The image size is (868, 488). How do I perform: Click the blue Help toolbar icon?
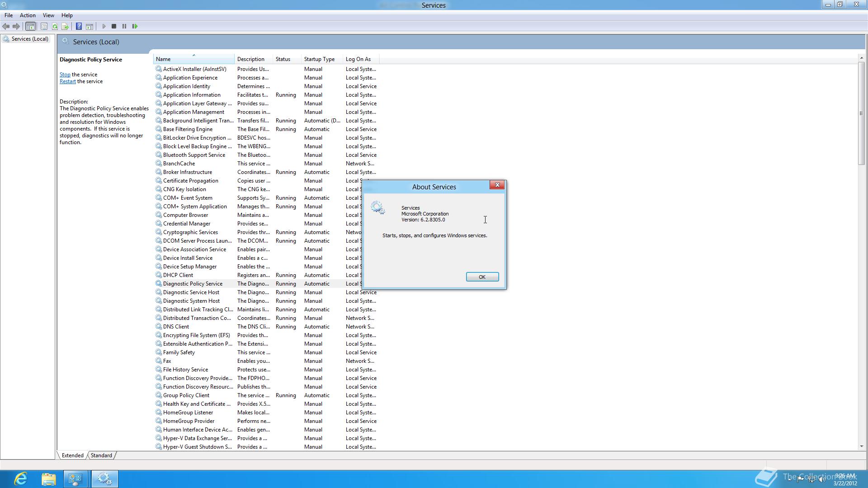[79, 26]
